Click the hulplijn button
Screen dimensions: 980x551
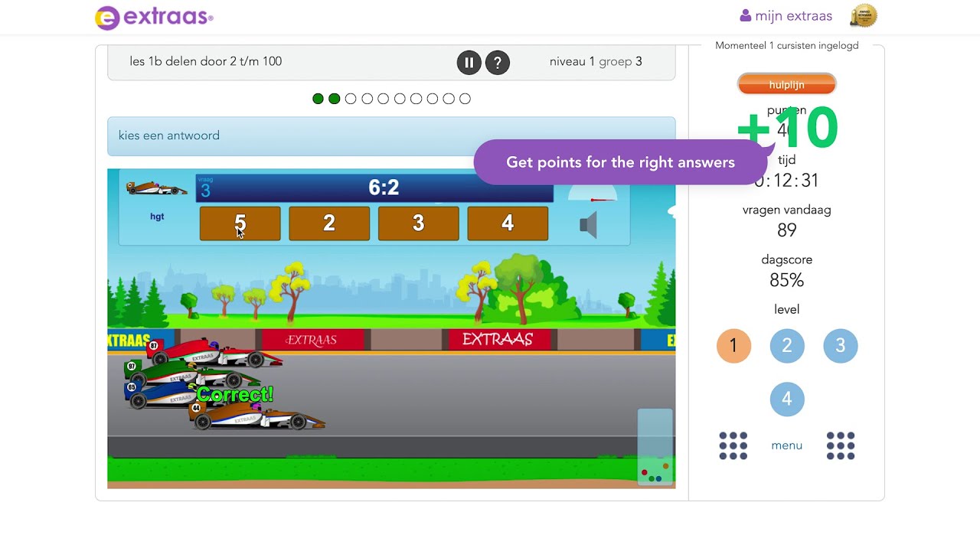(787, 85)
